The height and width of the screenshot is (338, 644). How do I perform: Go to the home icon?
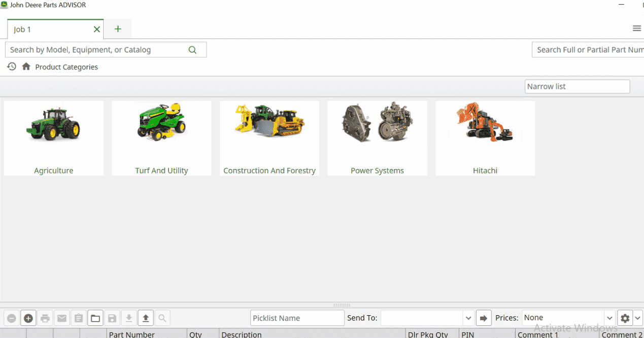click(x=26, y=66)
